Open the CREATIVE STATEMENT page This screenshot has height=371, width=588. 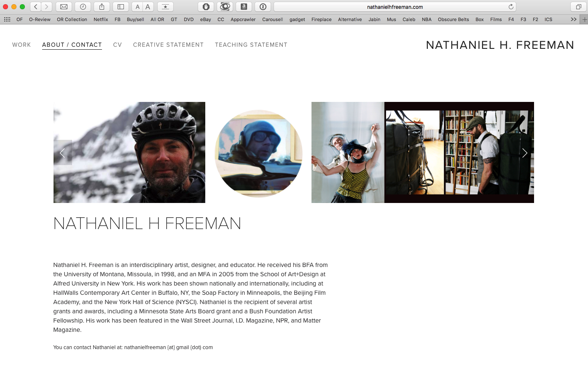168,45
